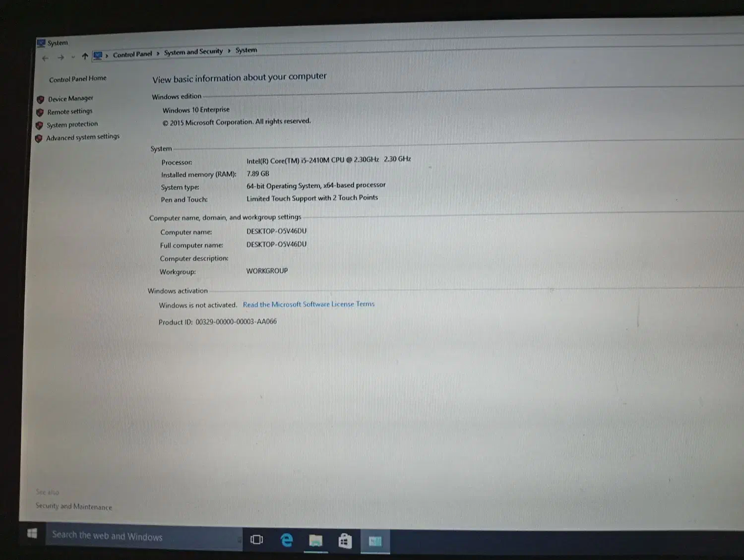
Task: Open Task View from the taskbar
Action: [256, 539]
